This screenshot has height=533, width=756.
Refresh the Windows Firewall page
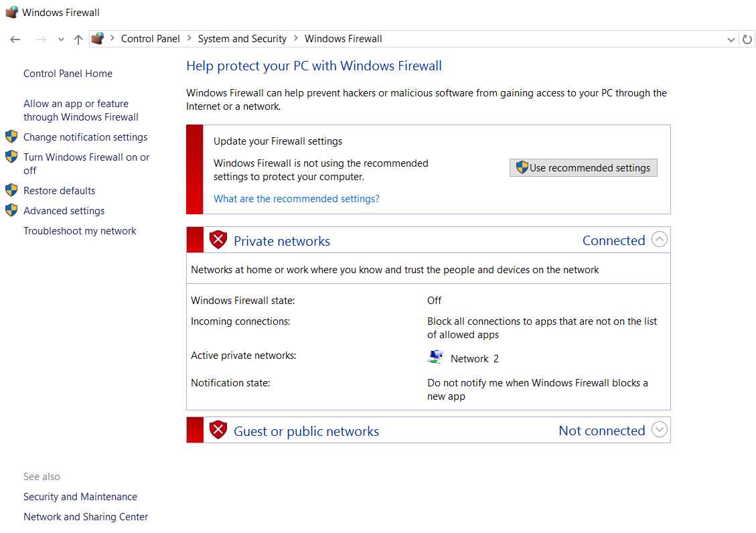point(747,40)
